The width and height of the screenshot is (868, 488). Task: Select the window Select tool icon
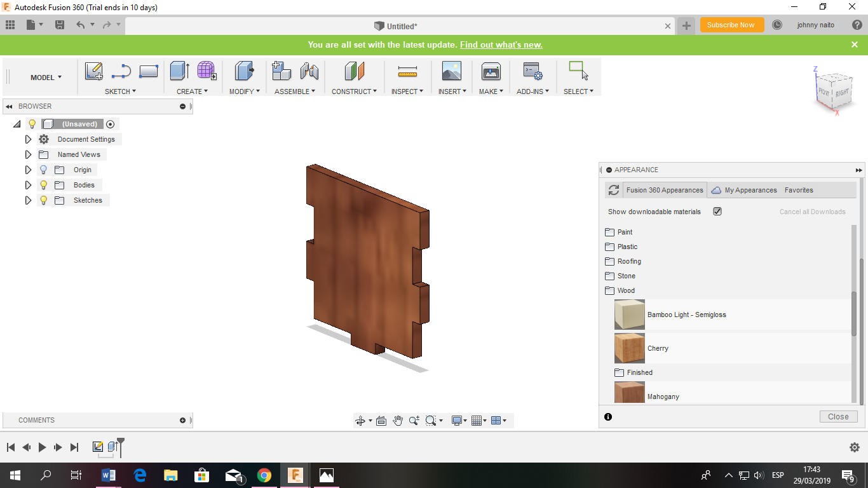pos(578,71)
